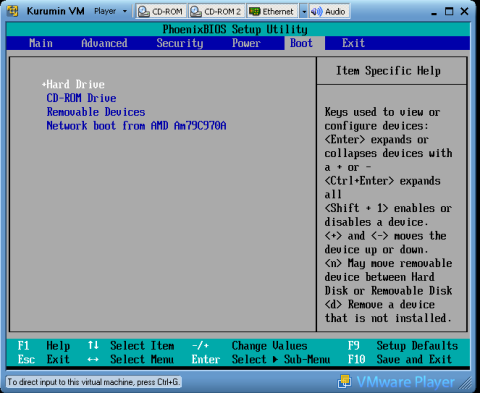
Task: Click the 'Keys used to view or' help line
Action: [x=382, y=112]
